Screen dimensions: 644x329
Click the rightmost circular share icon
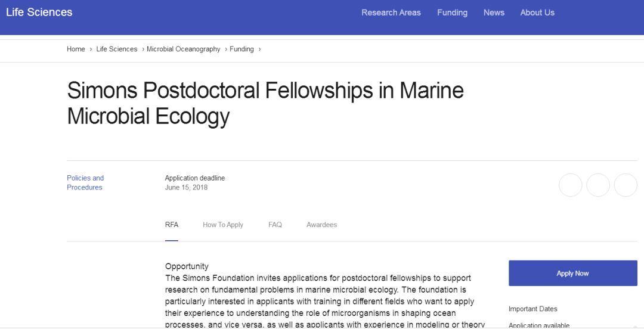pos(626,185)
